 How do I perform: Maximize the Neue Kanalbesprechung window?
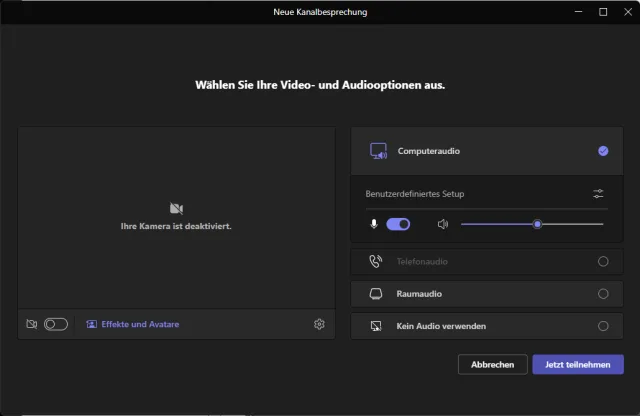click(603, 12)
